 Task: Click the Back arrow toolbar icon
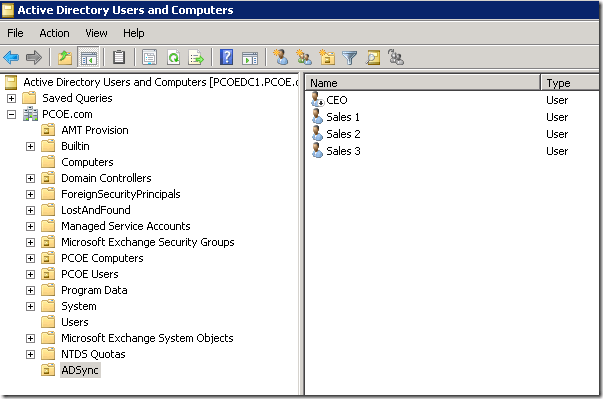coord(11,58)
